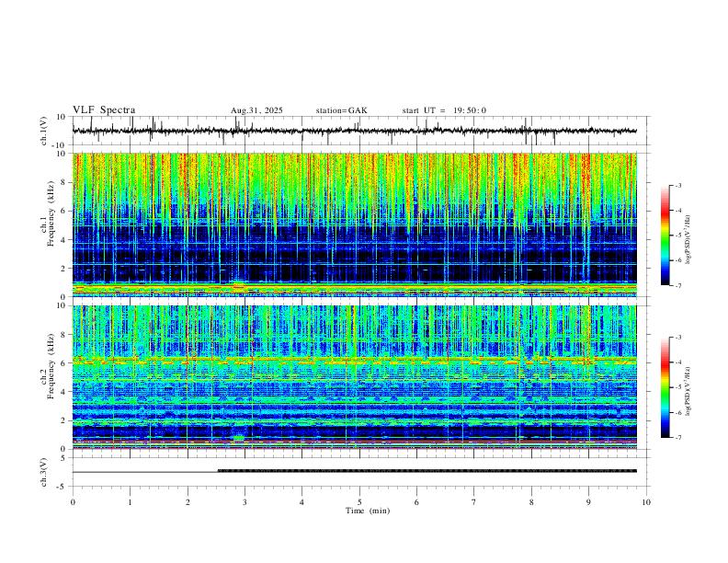The image size is (728, 563).
Task: Click time axis tick label "9"
Action: [588, 502]
